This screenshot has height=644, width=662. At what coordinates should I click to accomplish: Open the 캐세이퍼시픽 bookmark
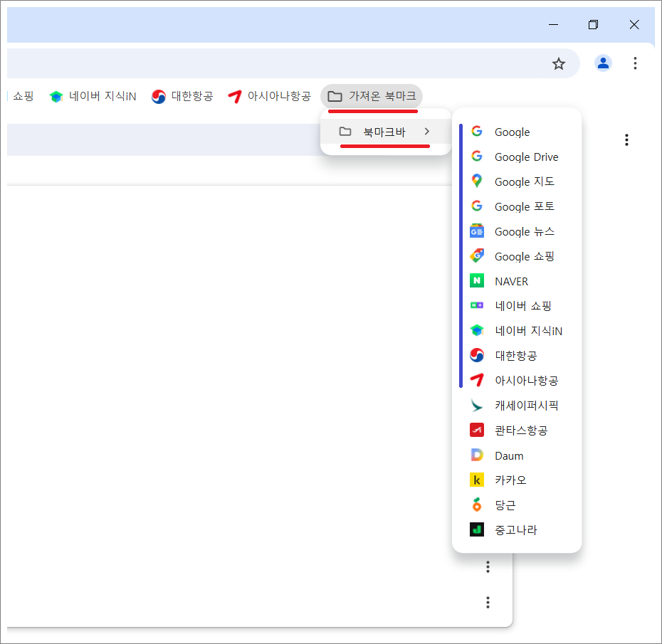click(x=517, y=406)
